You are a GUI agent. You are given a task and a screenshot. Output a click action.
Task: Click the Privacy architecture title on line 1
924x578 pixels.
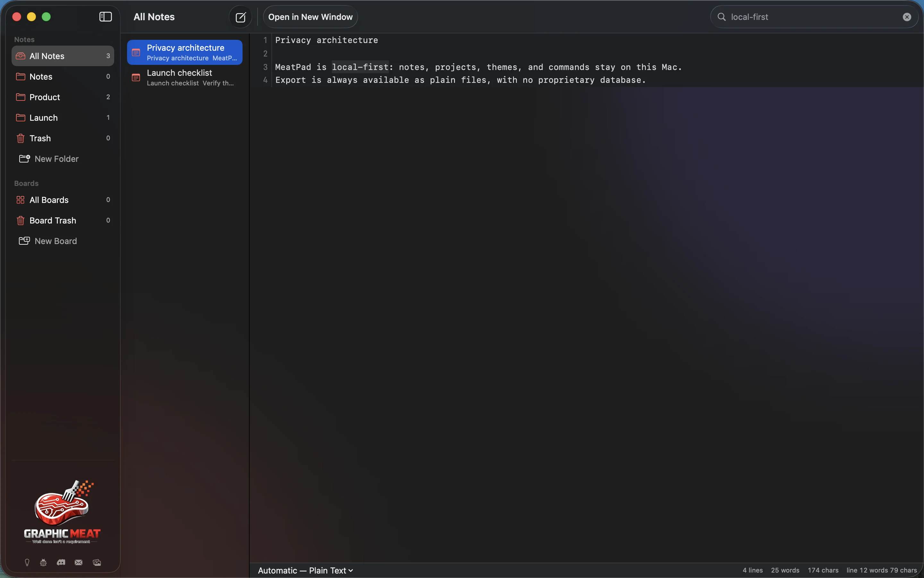pos(327,40)
